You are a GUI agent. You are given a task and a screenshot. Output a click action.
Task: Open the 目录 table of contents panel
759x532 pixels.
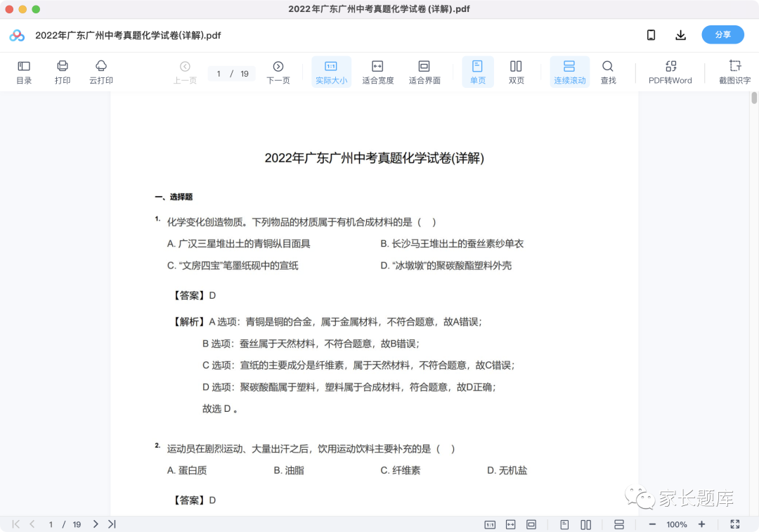coord(24,72)
